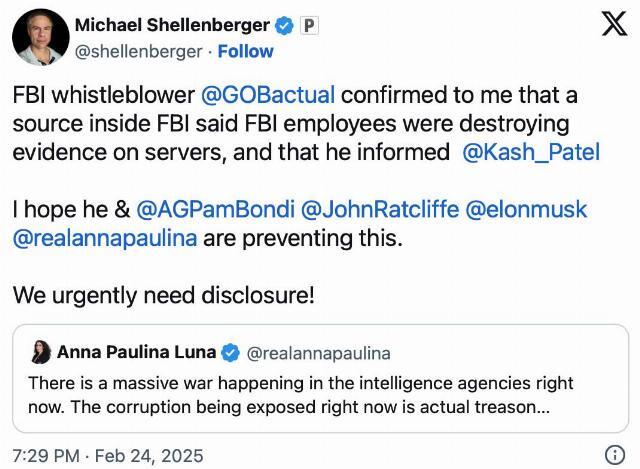This screenshot has height=469, width=640.
Task: Open the Anna Paulina Luna name in quote
Action: tap(136, 352)
